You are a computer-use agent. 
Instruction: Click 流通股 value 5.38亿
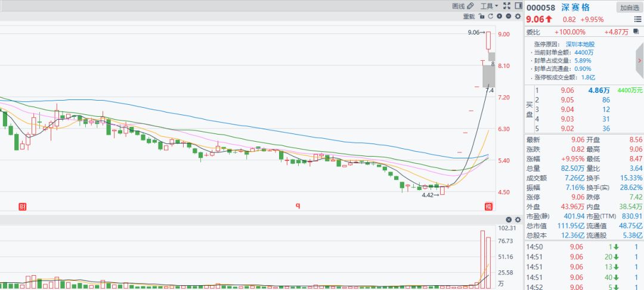click(633, 235)
